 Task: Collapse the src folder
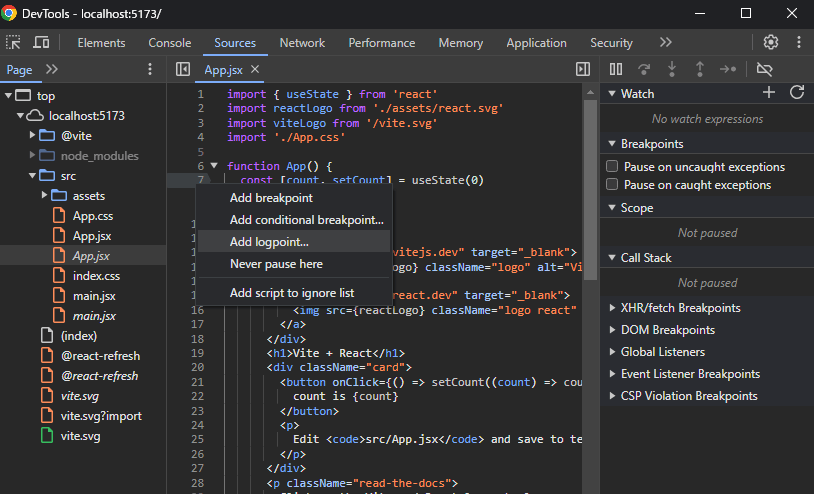pos(32,175)
